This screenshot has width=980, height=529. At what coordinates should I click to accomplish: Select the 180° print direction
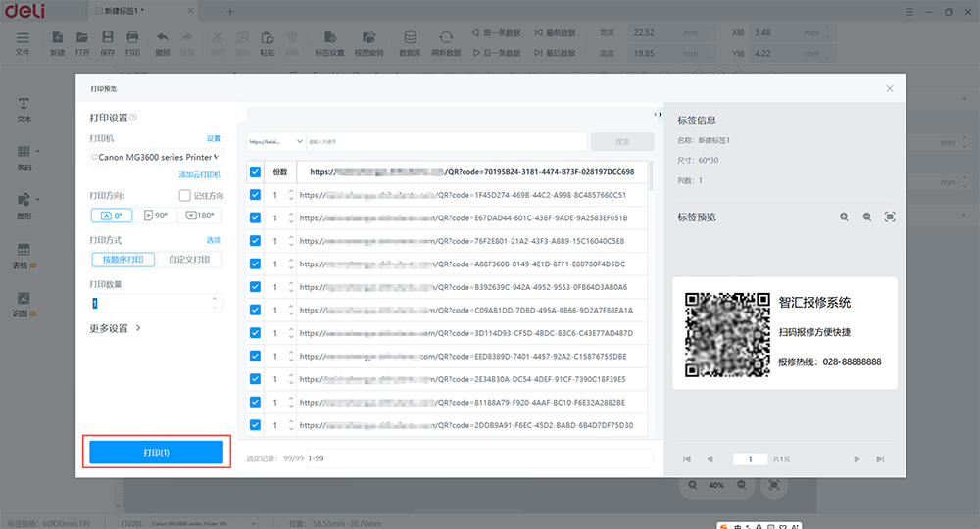pyautogui.click(x=200, y=216)
